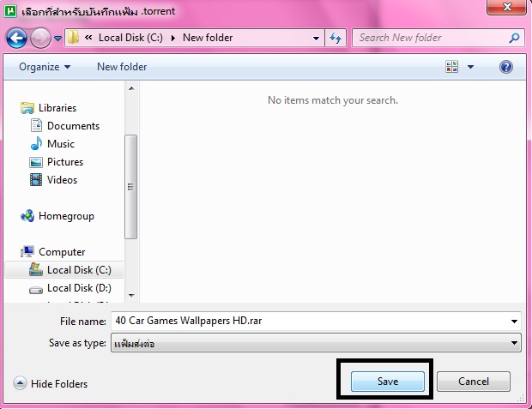Click the change view icon
532x409 pixels.
[451, 67]
